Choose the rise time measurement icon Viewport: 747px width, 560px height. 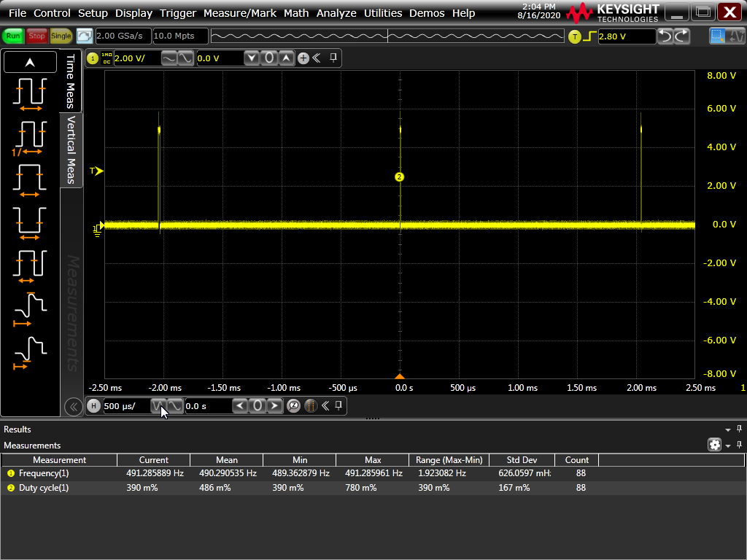click(x=29, y=308)
